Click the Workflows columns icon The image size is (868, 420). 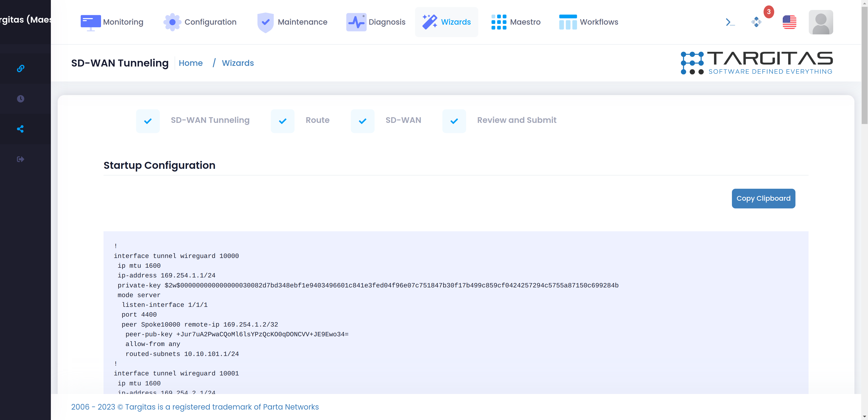click(x=568, y=22)
